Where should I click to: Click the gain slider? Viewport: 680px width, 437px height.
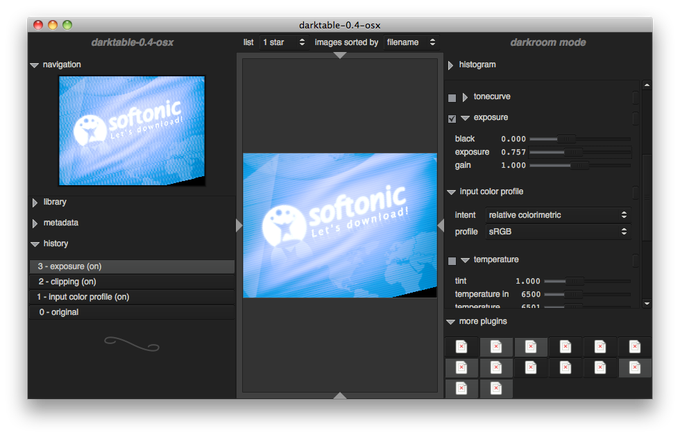[x=580, y=165]
